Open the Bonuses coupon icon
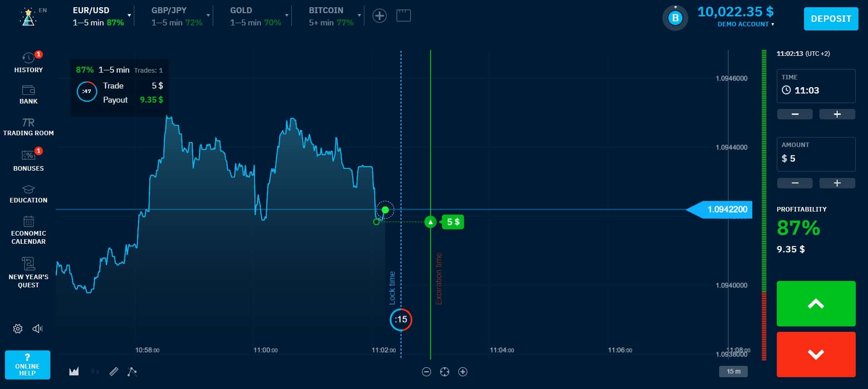Image resolution: width=868 pixels, height=389 pixels. pyautogui.click(x=28, y=155)
